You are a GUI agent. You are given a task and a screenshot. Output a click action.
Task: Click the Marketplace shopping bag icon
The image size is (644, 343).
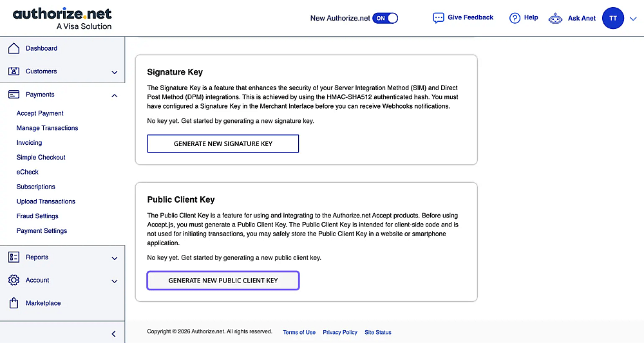(14, 303)
